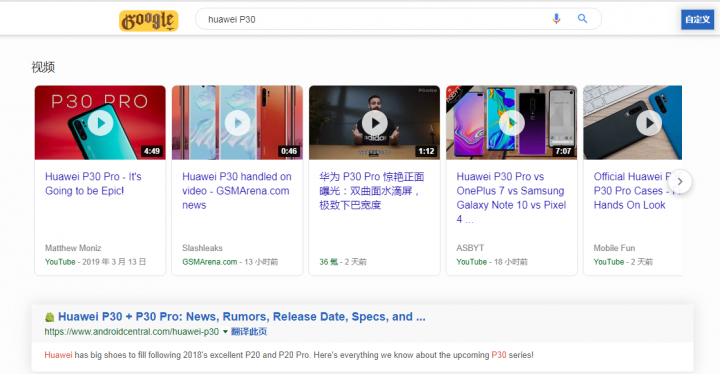
Task: Play the Official Huawei P30 Pro Cases video
Action: point(649,123)
